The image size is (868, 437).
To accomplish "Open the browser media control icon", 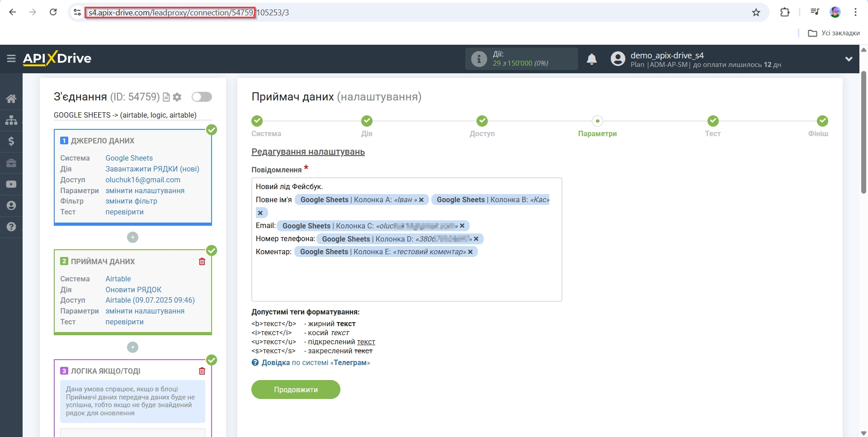I will pos(815,12).
